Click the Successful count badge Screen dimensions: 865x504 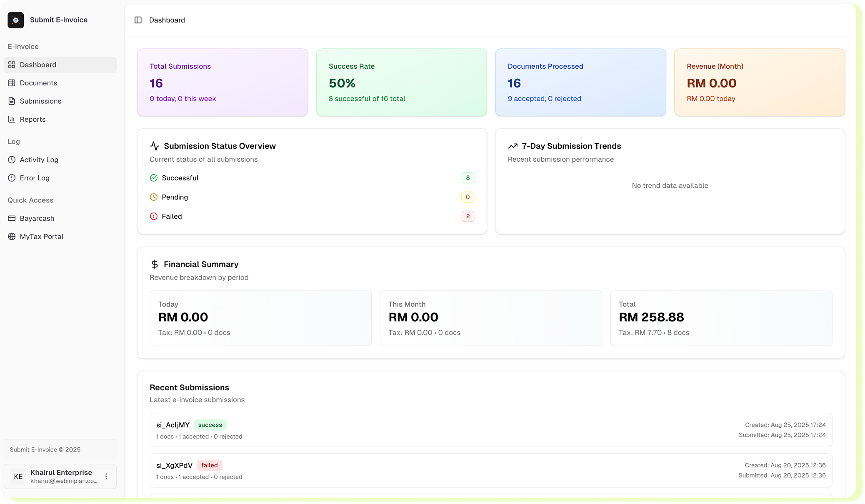point(467,178)
